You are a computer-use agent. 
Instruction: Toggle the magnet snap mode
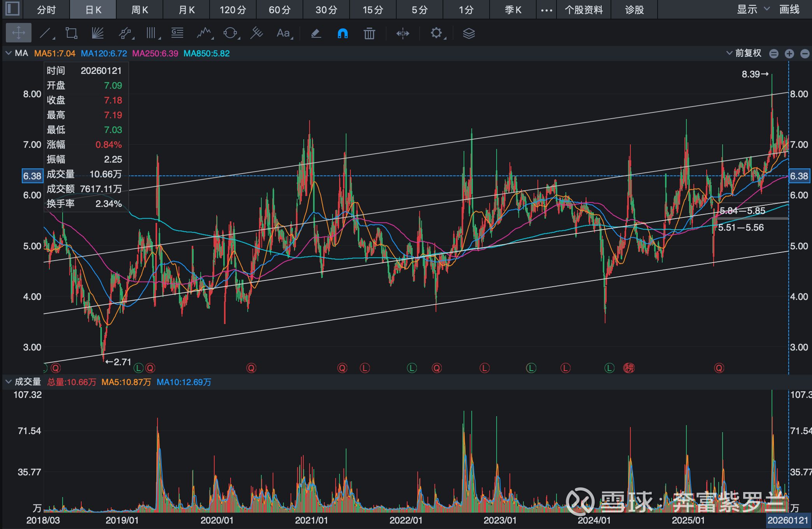point(343,33)
